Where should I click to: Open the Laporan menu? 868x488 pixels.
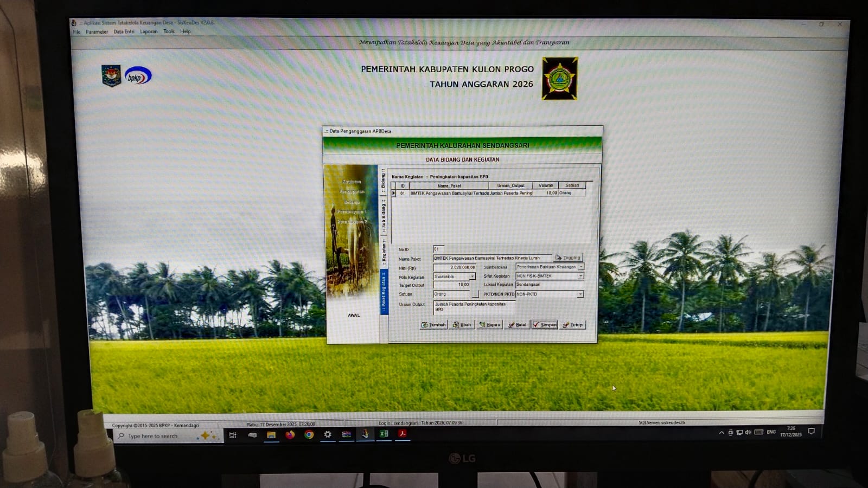tap(149, 31)
